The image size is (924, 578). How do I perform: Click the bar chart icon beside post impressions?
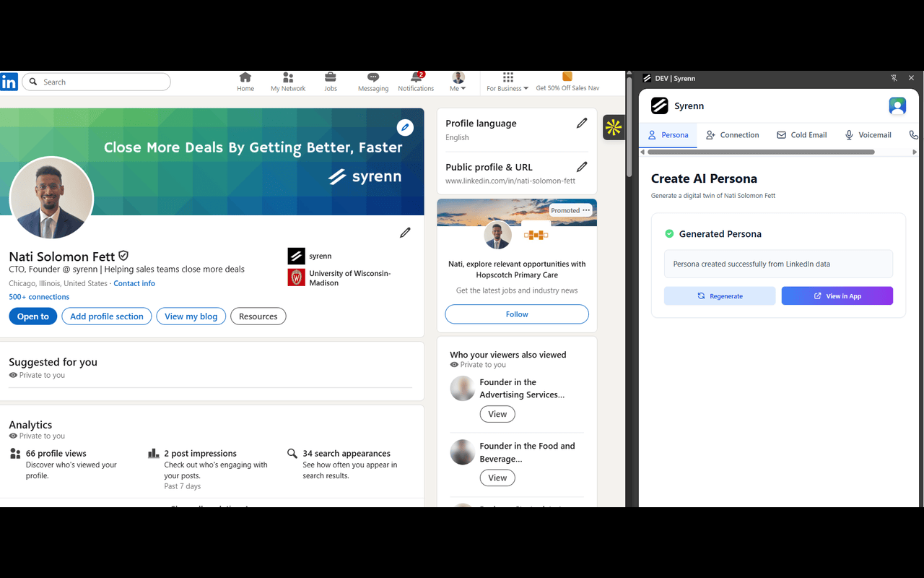pyautogui.click(x=153, y=454)
